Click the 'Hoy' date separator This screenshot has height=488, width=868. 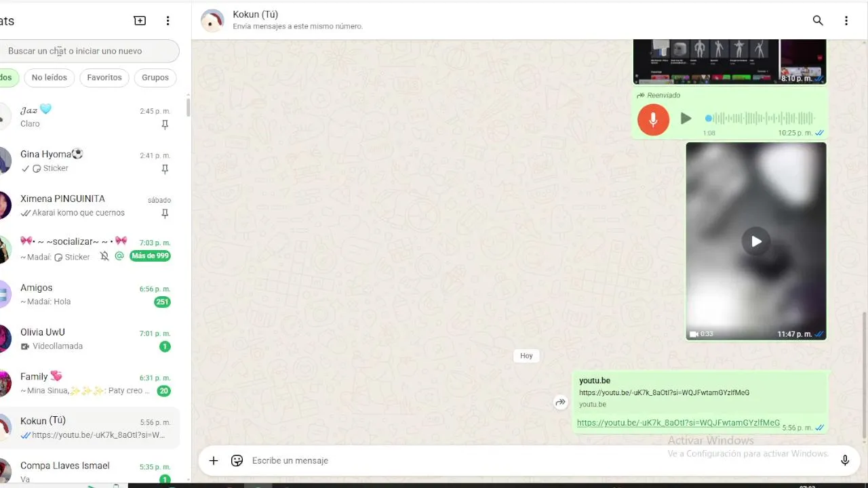tap(526, 356)
